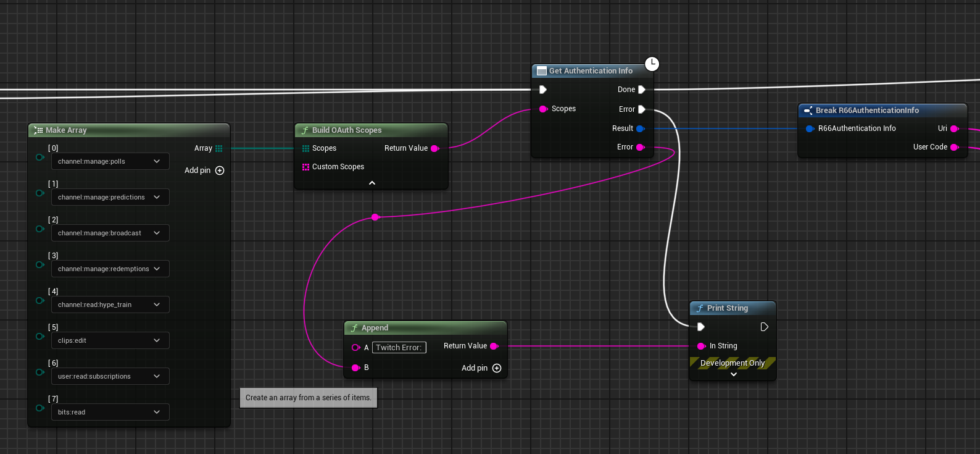980x454 pixels.
Task: Click the Append node's B input pin
Action: coord(356,368)
